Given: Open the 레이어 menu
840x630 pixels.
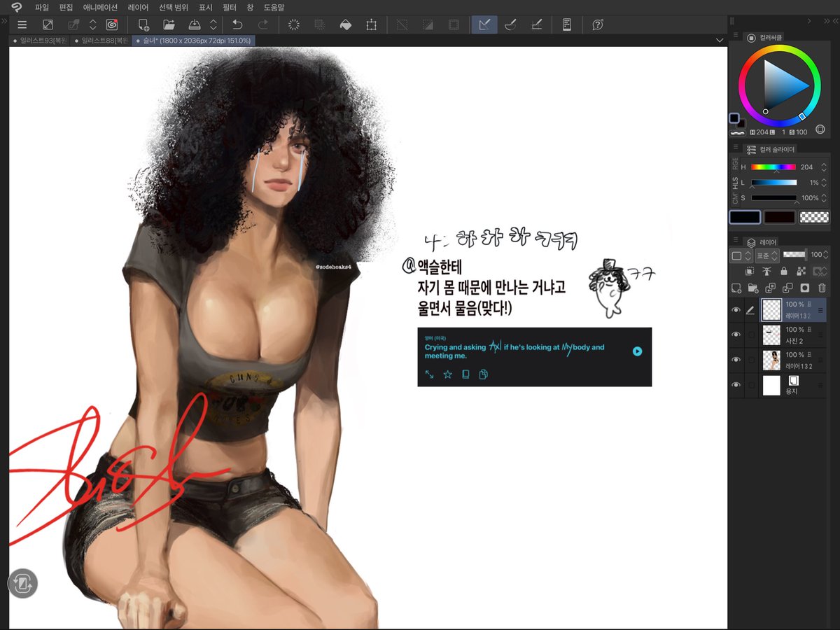Looking at the screenshot, I should point(138,7).
